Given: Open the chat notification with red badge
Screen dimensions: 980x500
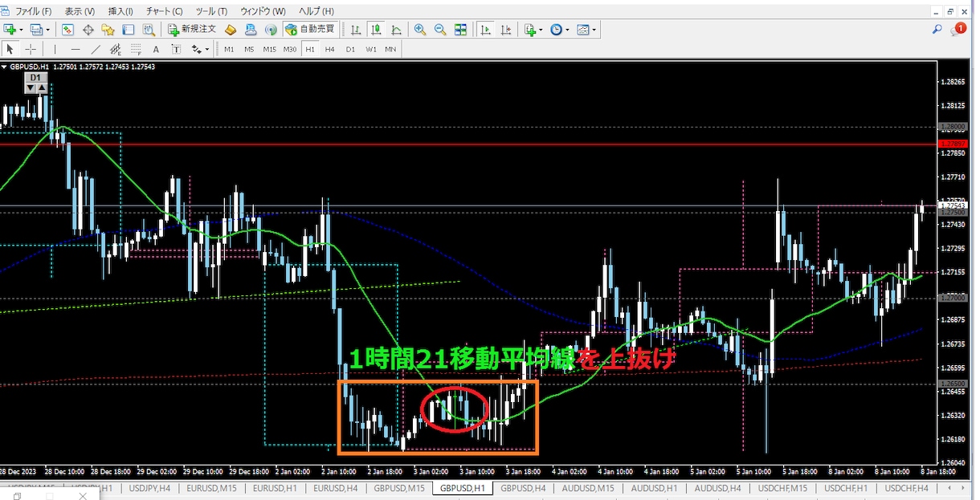Looking at the screenshot, I should pos(959,30).
